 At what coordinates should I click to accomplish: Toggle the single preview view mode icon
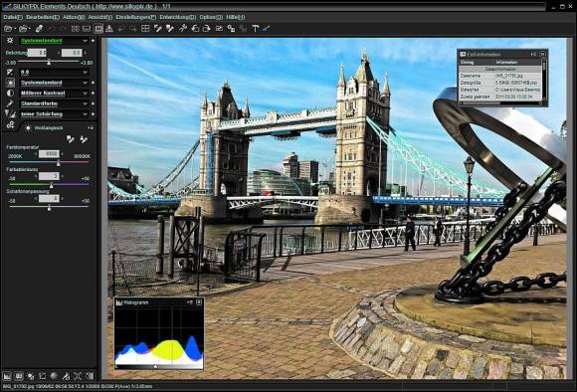click(98, 28)
